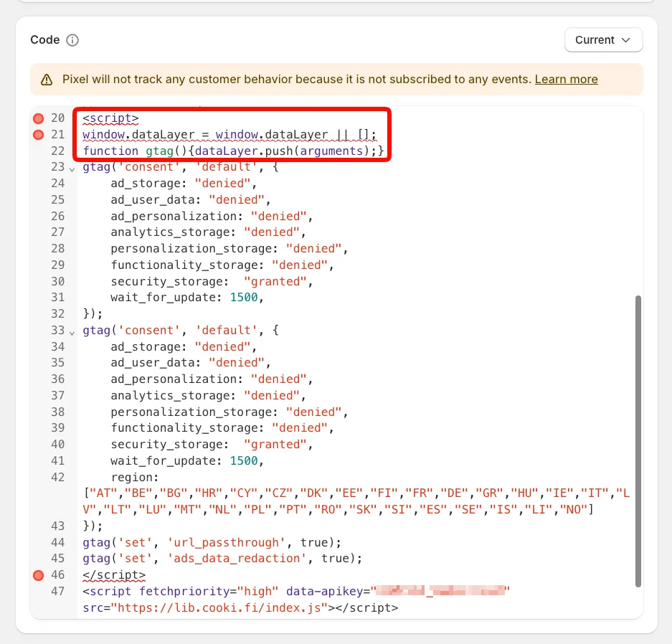The image size is (672, 644).
Task: Click 'ad_storage: "denied"' on line 24
Action: coord(184,184)
